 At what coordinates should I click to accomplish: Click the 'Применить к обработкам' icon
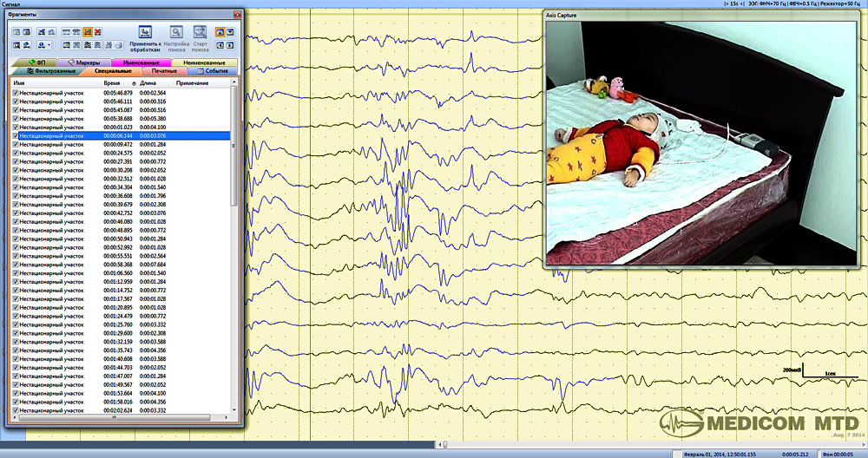144,32
